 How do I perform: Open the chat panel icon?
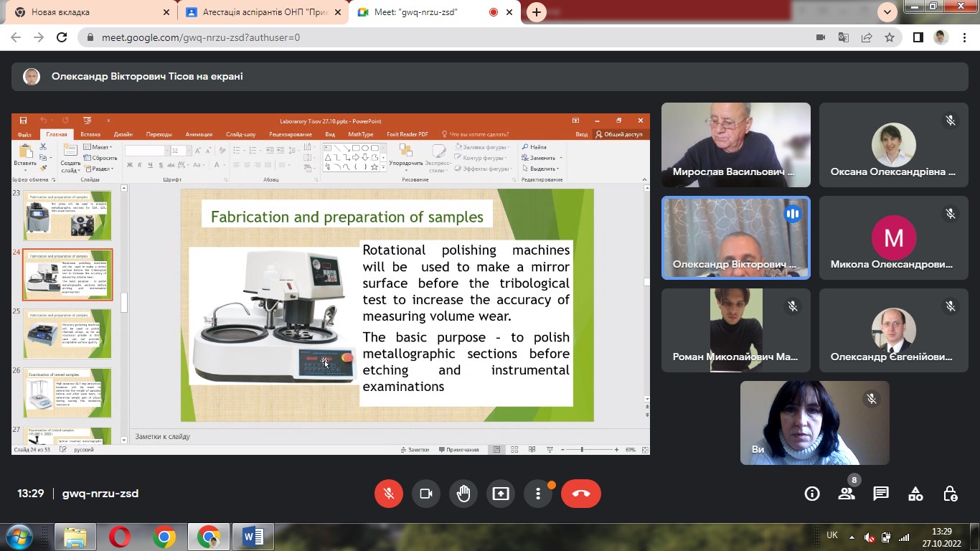point(881,494)
